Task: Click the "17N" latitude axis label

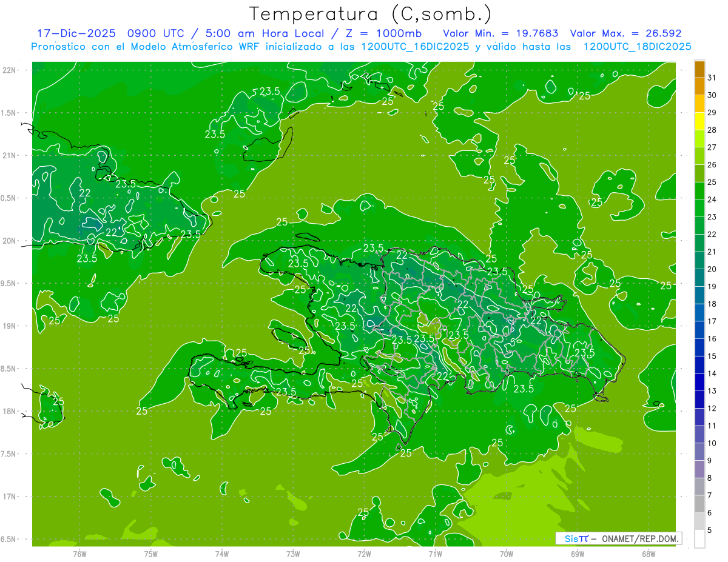Action: [x=10, y=497]
